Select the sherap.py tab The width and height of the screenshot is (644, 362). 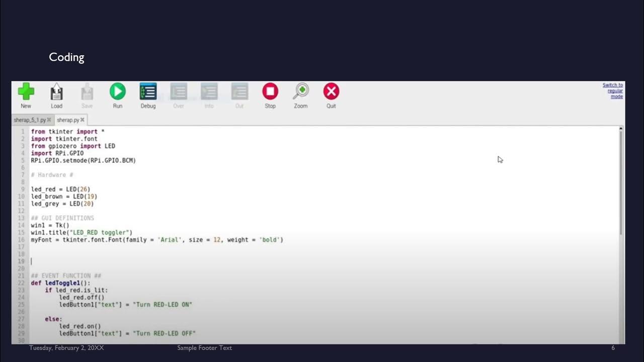point(68,120)
